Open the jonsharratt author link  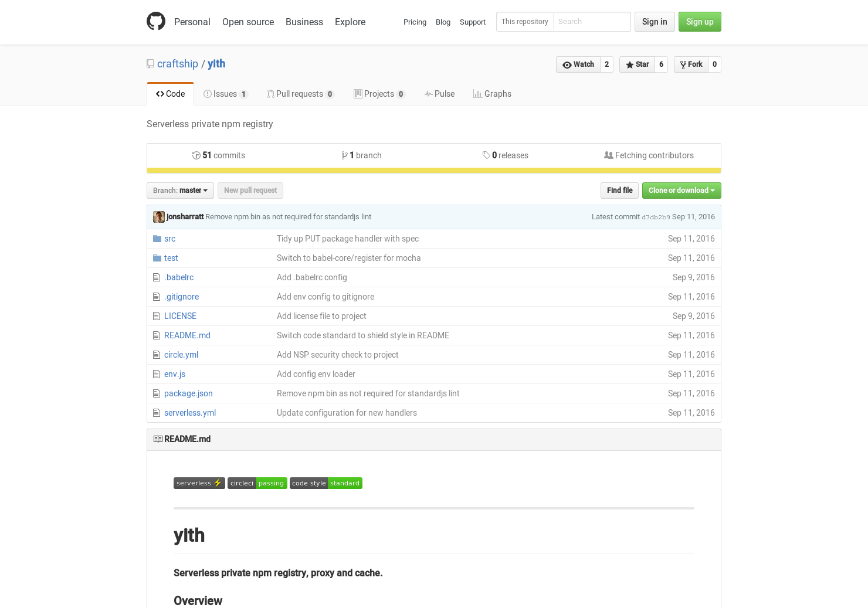click(x=185, y=217)
